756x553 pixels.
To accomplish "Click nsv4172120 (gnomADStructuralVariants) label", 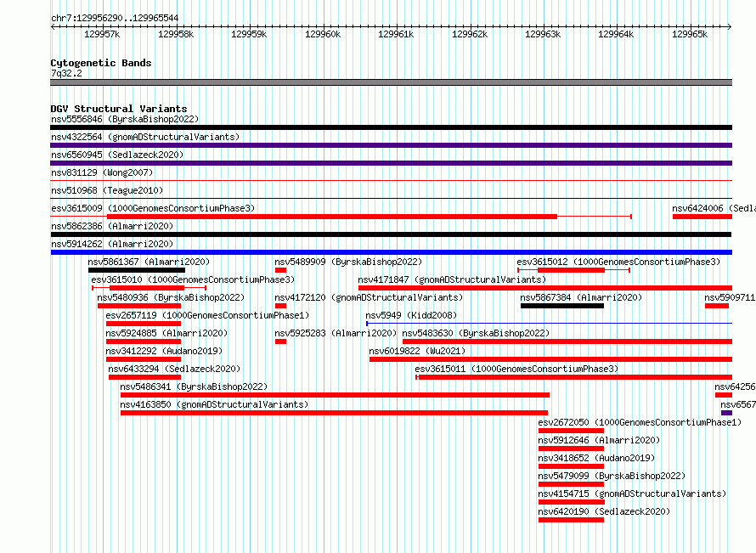I will point(369,297).
